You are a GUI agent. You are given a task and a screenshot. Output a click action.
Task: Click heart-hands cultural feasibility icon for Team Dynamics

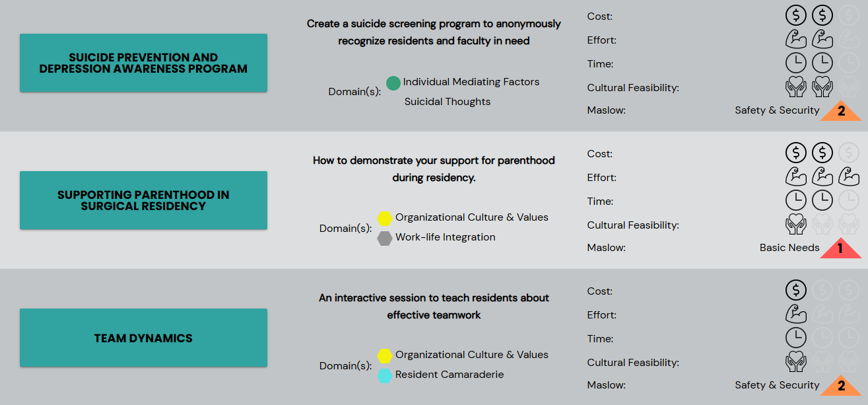[x=796, y=362]
